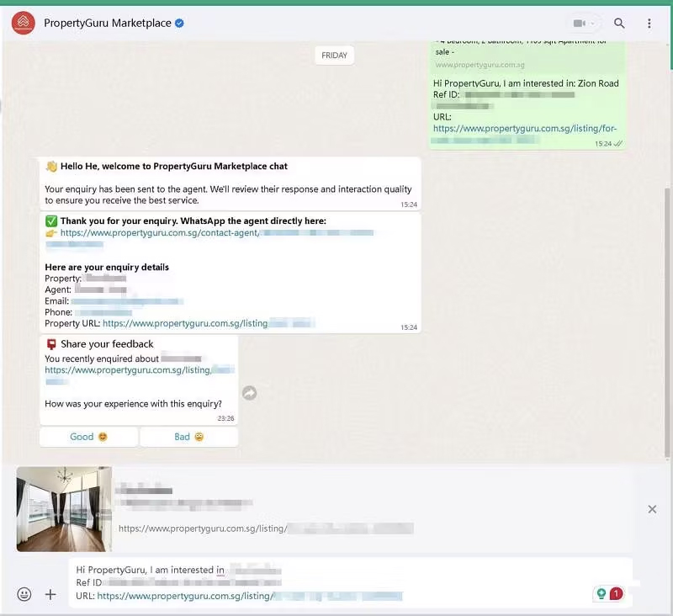
Task: Rate the enquiry as Good
Action: click(89, 437)
